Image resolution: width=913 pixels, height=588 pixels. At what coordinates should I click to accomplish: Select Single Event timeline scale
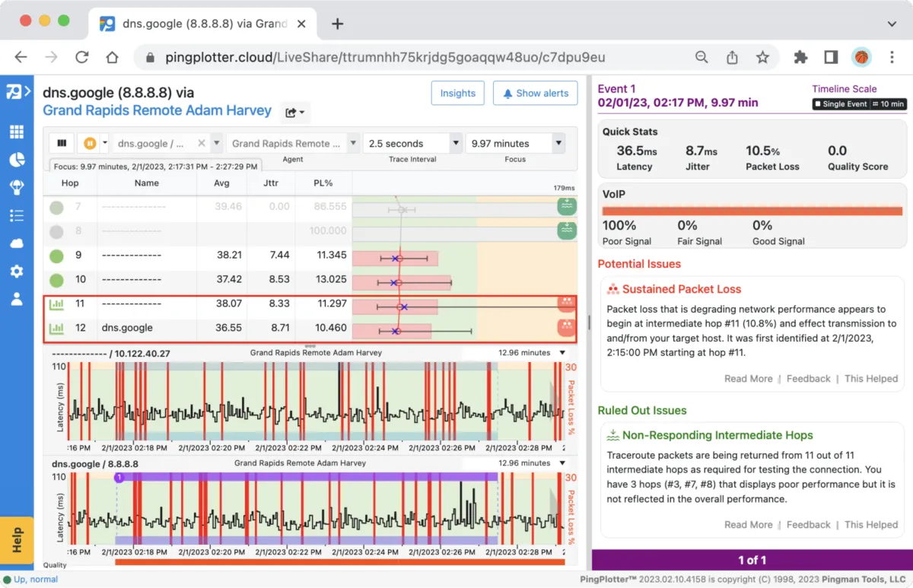click(840, 104)
